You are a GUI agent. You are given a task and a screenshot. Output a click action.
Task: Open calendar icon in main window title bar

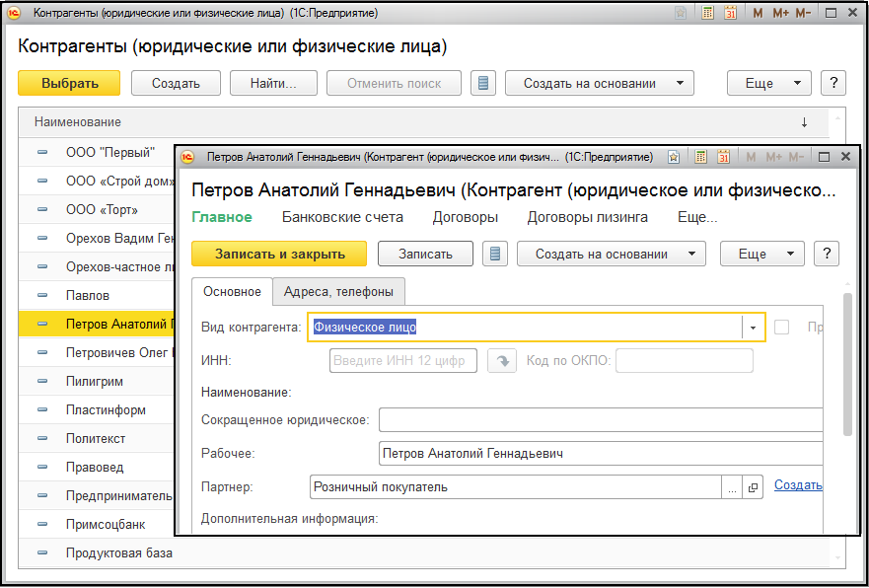[731, 13]
